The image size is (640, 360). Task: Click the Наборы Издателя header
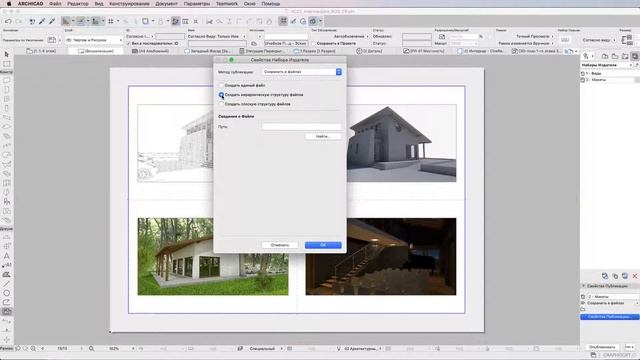pos(605,65)
